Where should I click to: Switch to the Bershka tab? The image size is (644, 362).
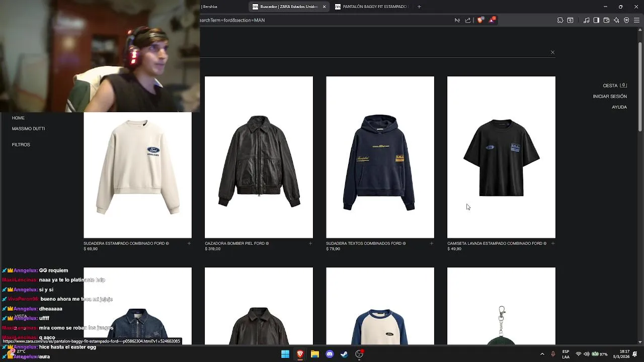tap(209, 7)
